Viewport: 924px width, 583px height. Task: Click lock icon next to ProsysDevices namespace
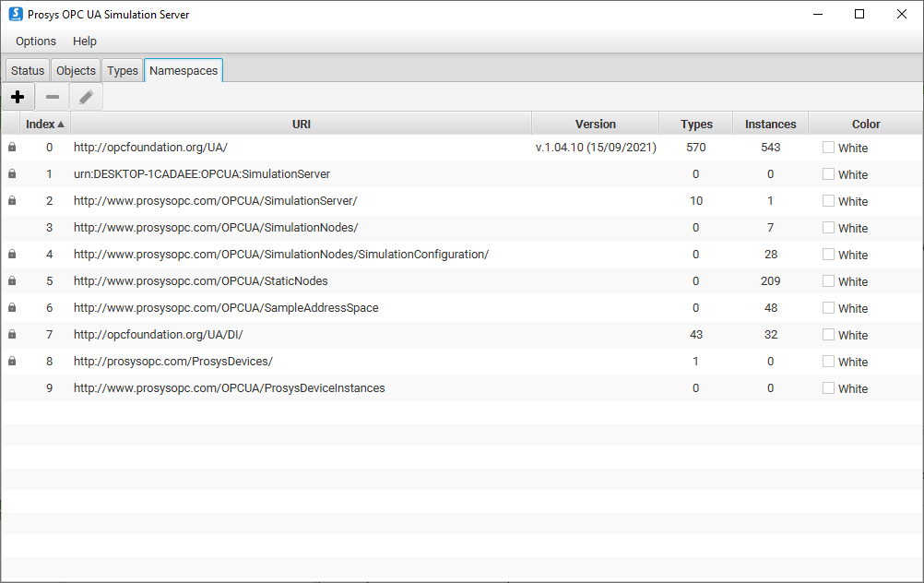(x=12, y=362)
